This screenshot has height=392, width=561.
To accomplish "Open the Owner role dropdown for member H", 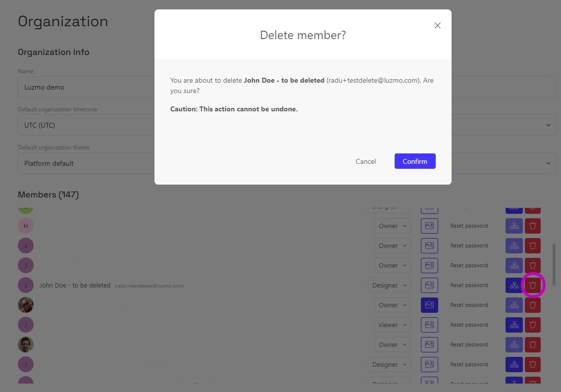I will (392, 226).
